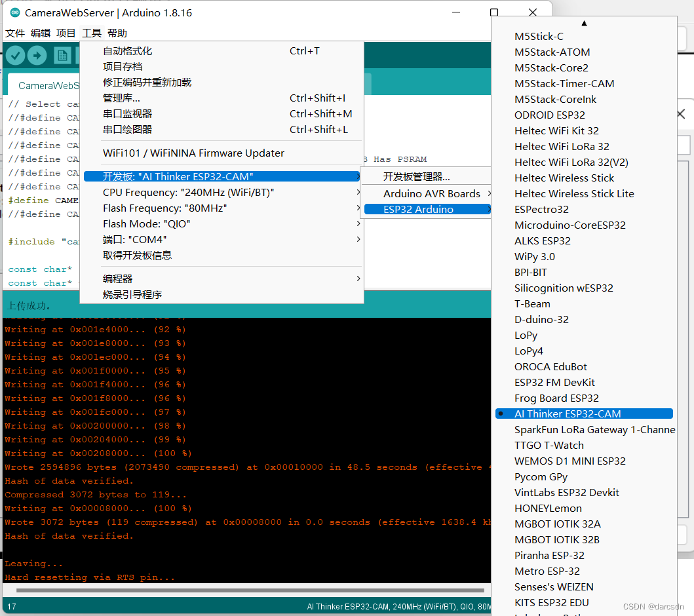Screen dimensions: 694x616
Task: Open 管理库... library manager
Action: [x=222, y=98]
